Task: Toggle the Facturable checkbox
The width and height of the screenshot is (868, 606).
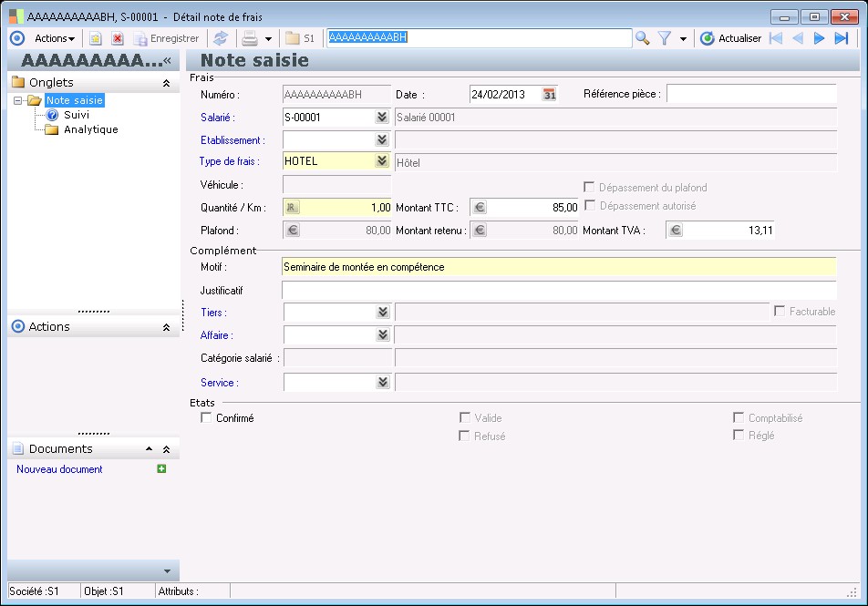Action: point(780,312)
